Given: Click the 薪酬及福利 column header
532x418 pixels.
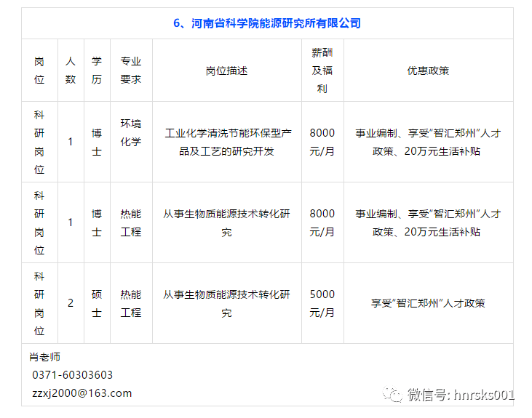Looking at the screenshot, I should pos(322,71).
